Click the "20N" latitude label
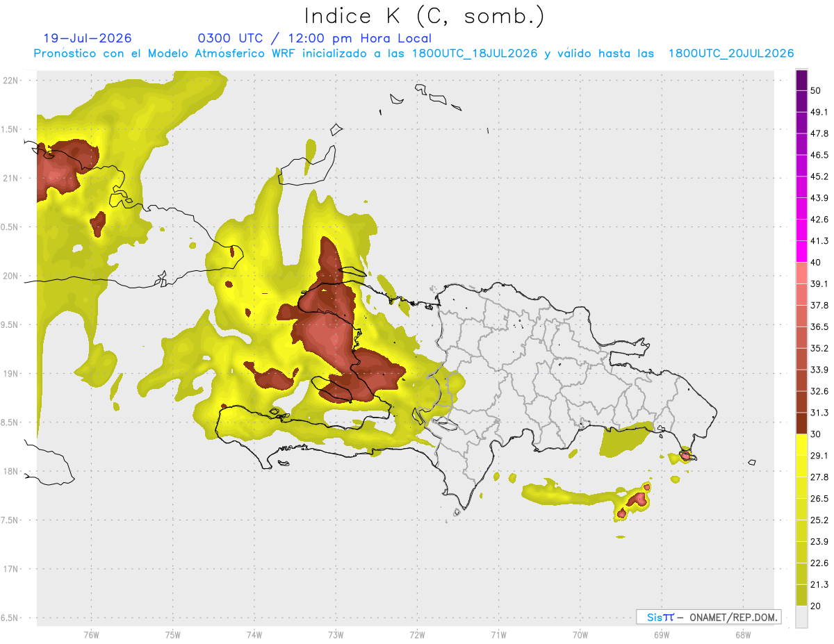Viewport: 834px width, 644px height. [x=10, y=276]
